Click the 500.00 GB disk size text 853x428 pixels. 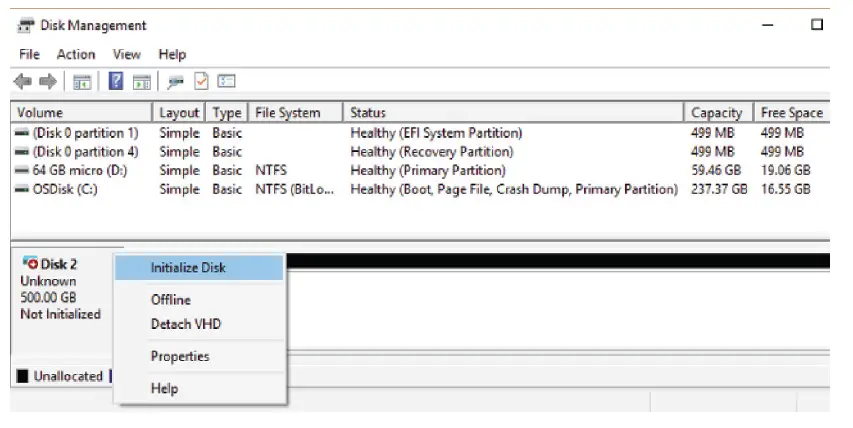point(48,297)
